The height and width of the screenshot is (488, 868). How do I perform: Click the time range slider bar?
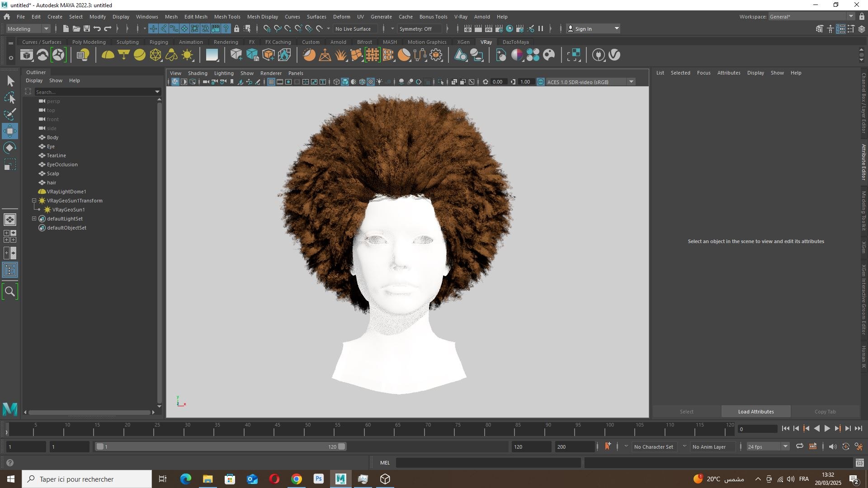221,446
